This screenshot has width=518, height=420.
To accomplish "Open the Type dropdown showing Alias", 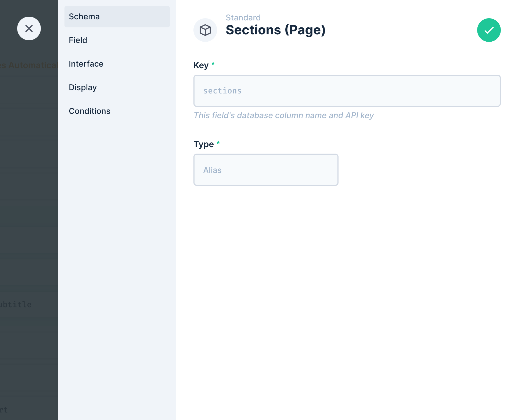I will point(266,170).
